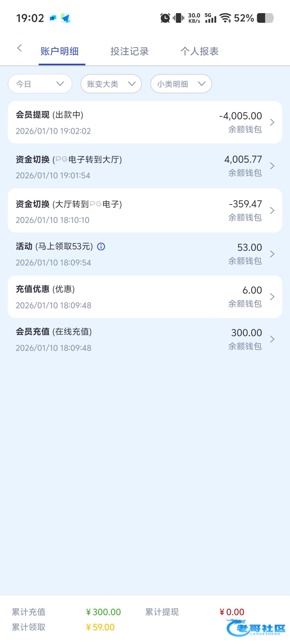Open the 会员充值 300.00 deposit record
The image size is (290, 644).
[145, 339]
